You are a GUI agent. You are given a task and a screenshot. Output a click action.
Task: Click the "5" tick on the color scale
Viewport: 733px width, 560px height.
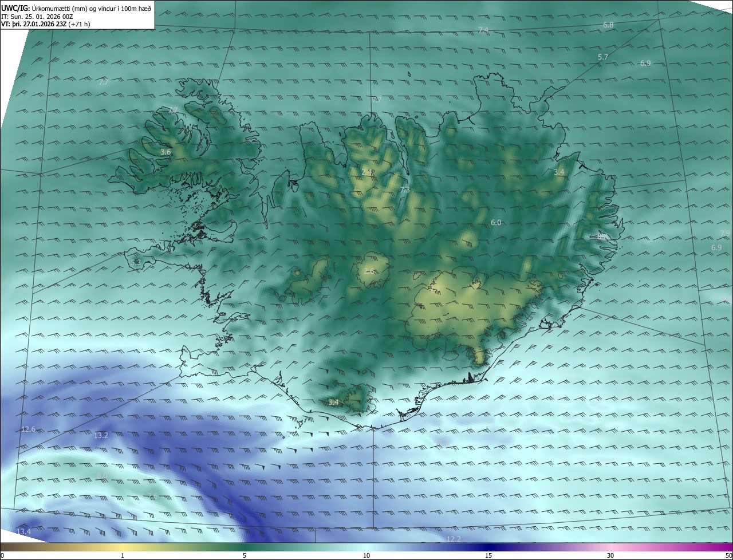pos(245,555)
